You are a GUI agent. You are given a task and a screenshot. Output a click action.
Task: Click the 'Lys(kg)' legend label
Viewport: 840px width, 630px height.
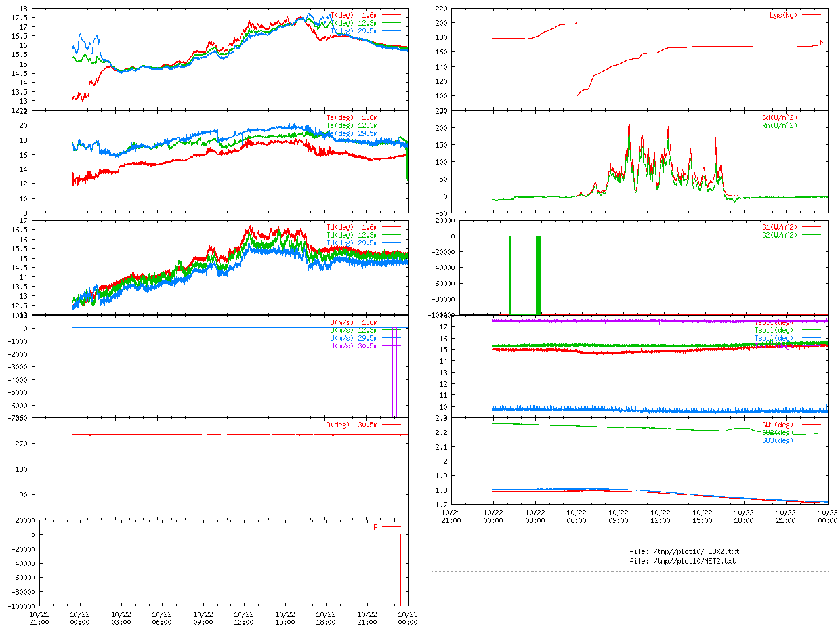[x=784, y=15]
